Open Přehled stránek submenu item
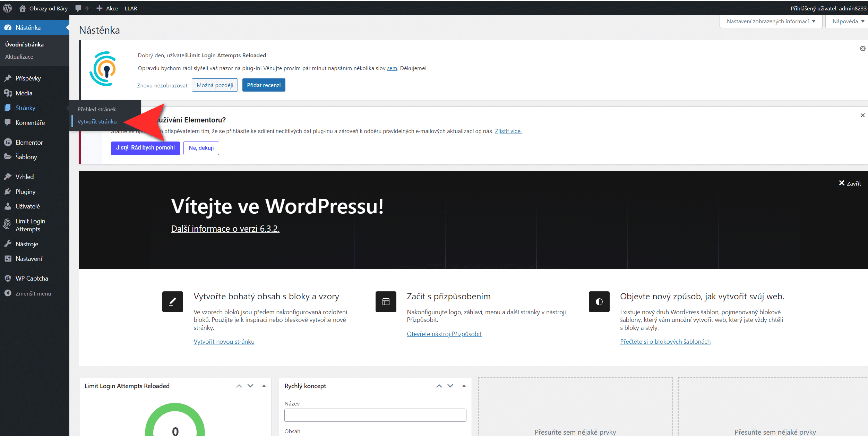Viewport: 868px width, 436px height. point(96,109)
